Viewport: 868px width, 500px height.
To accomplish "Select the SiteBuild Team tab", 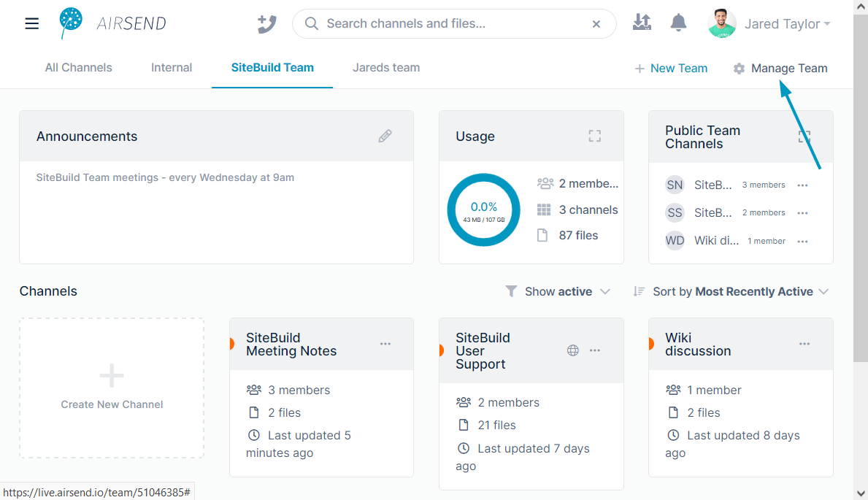I will [x=272, y=68].
